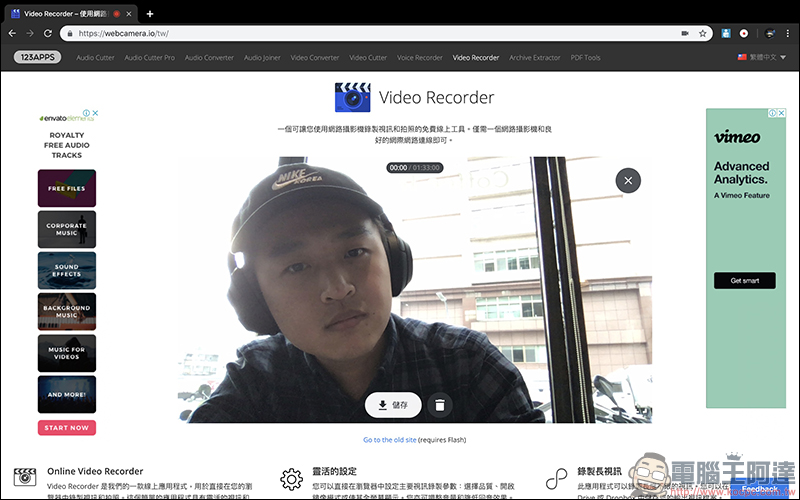This screenshot has width=800, height=500.
Task: Open Free Files ad thumbnail
Action: click(67, 188)
